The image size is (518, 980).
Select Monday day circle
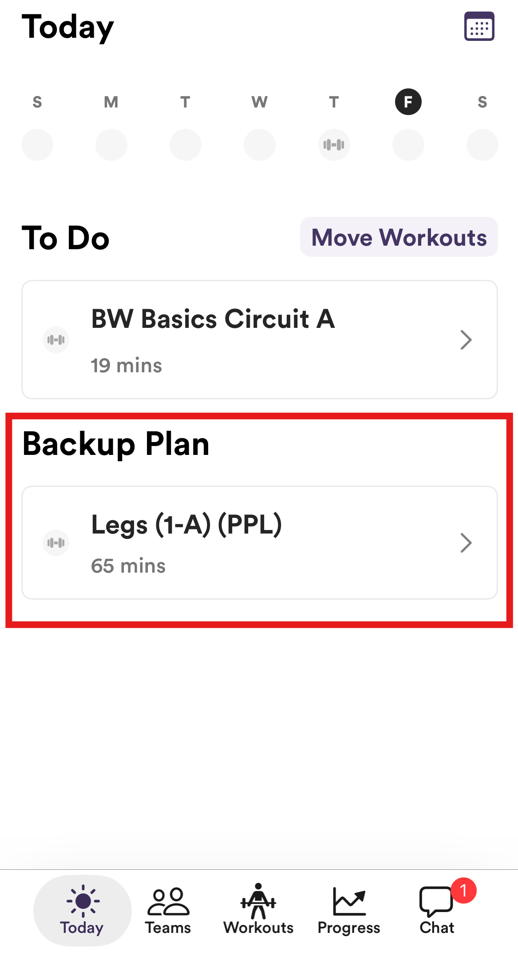(111, 145)
